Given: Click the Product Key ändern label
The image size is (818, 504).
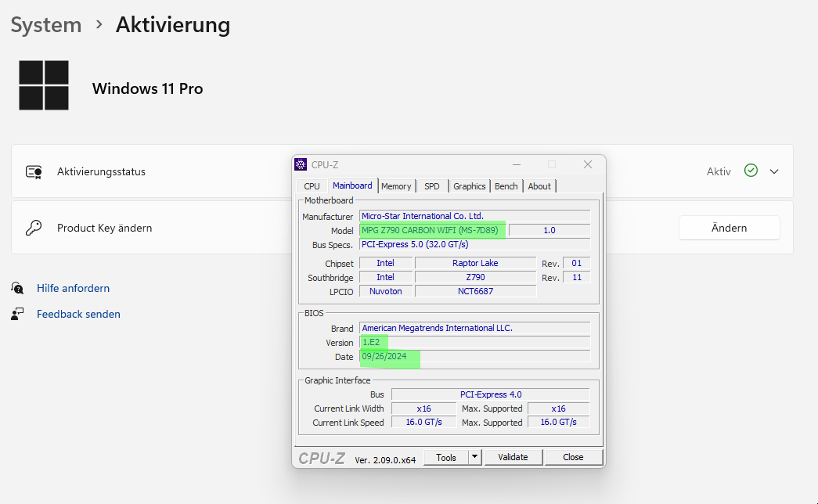Looking at the screenshot, I should tap(104, 228).
